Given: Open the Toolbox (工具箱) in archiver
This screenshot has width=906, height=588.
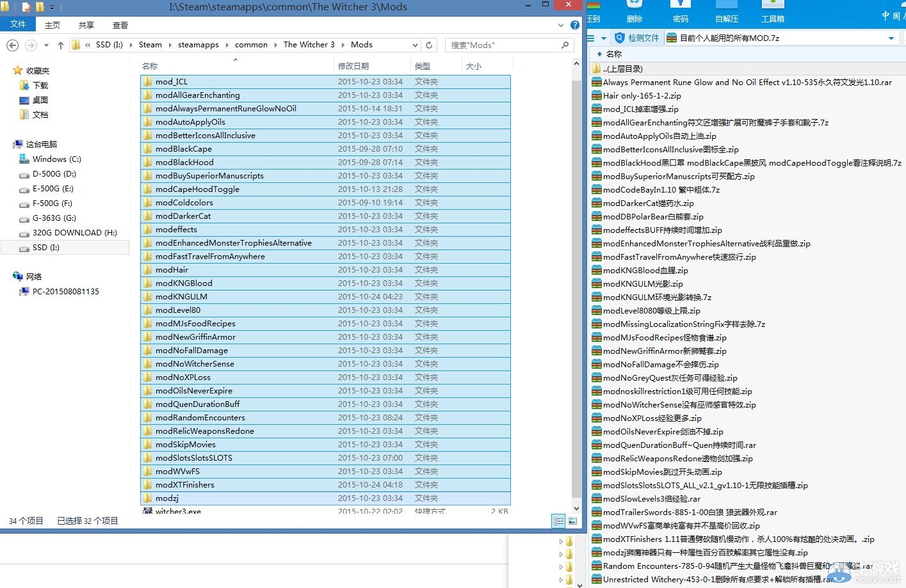Looking at the screenshot, I should pos(773,12).
